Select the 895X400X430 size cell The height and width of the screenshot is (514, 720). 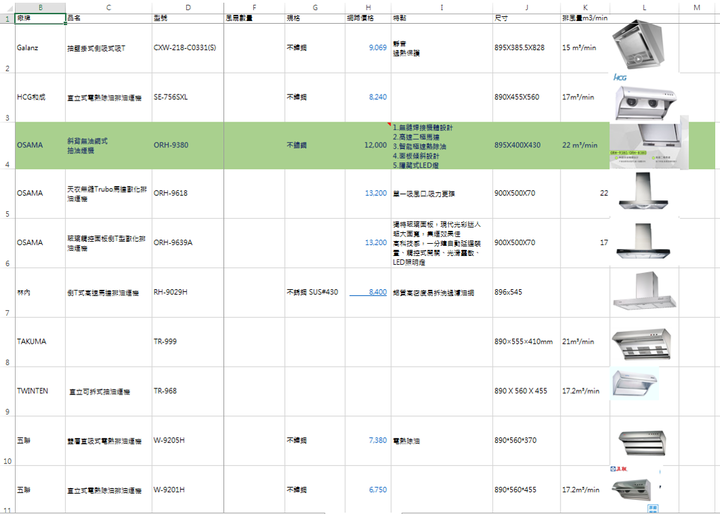coord(527,146)
